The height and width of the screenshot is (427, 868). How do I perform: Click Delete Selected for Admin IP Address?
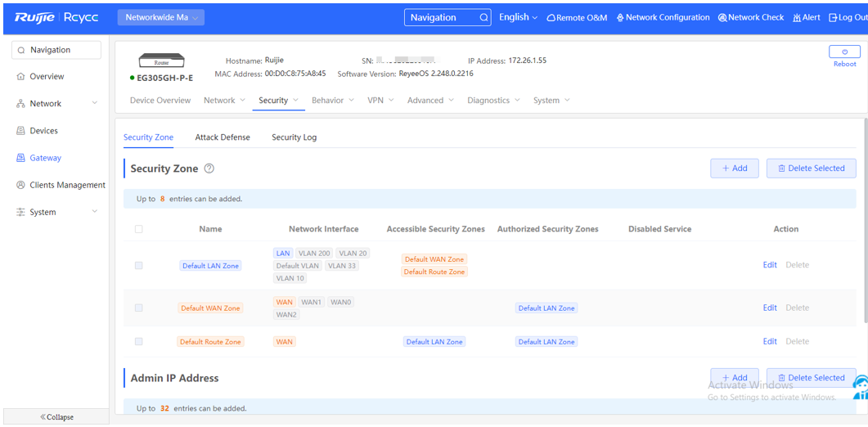coord(812,378)
